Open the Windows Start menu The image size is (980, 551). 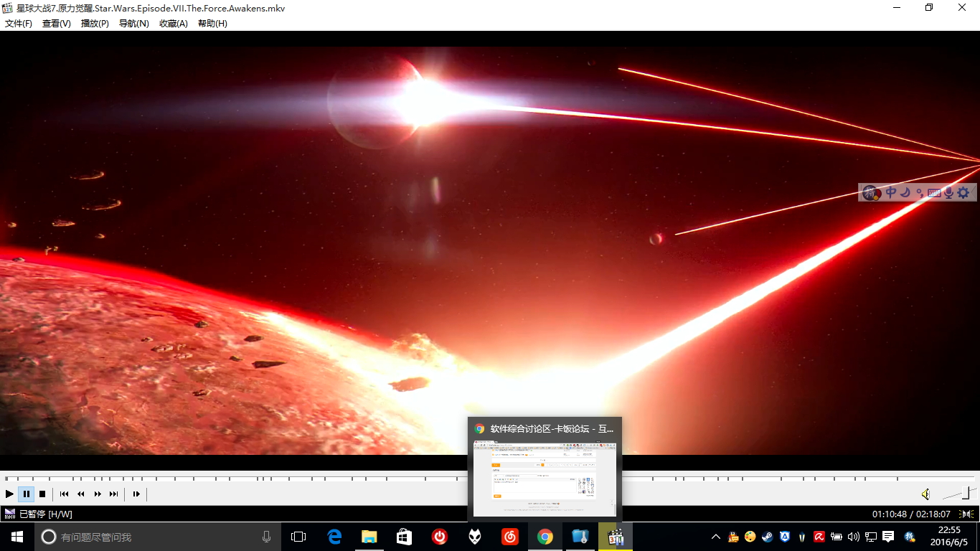tap(17, 537)
